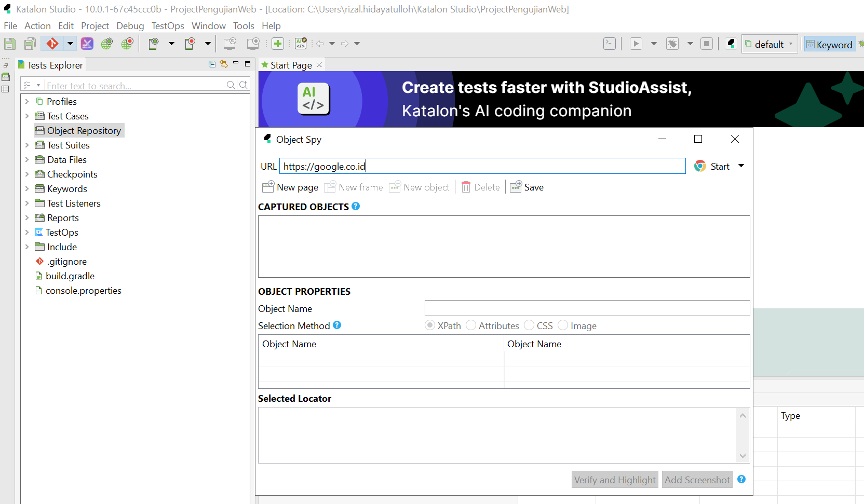Select the CSS radio button
The height and width of the screenshot is (504, 864).
pyautogui.click(x=529, y=325)
